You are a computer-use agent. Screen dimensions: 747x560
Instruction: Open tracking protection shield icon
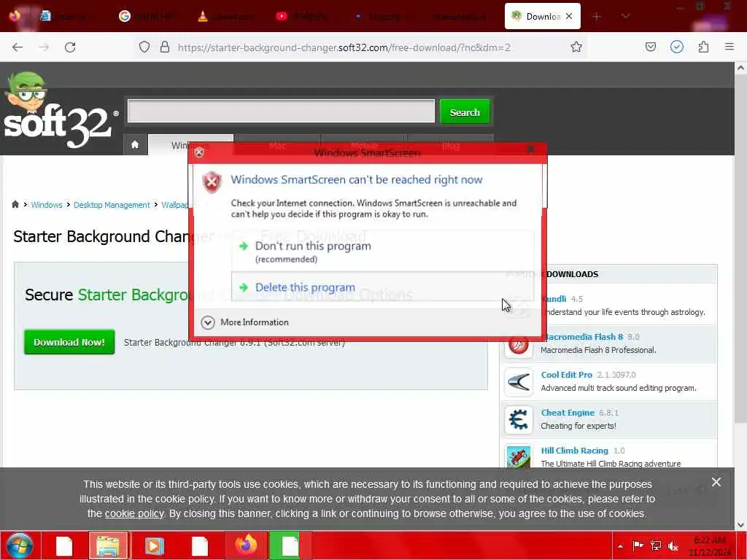point(144,47)
